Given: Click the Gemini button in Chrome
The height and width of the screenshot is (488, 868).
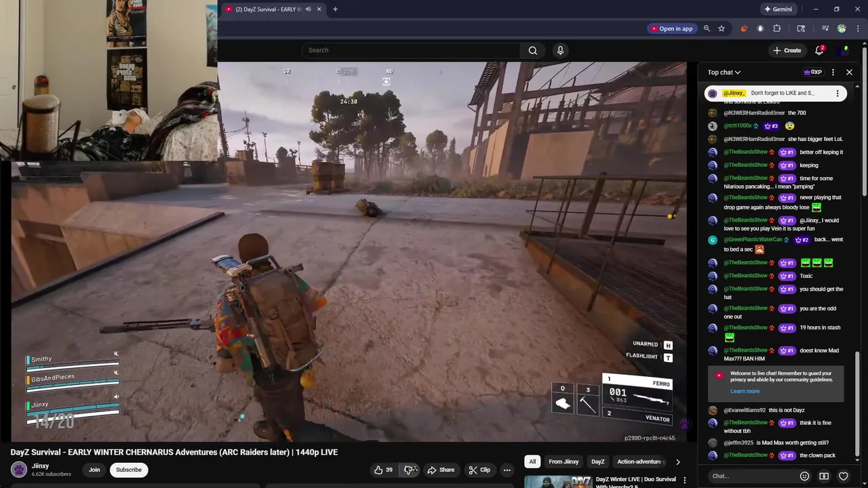Looking at the screenshot, I should click(778, 9).
